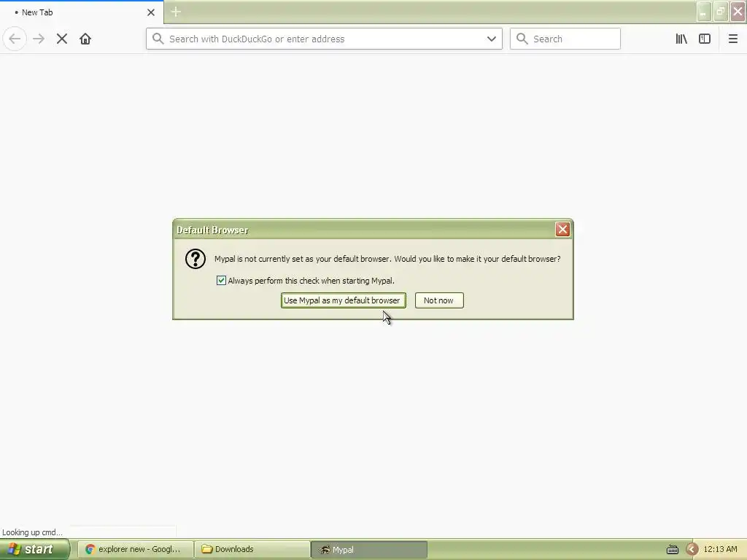
Task: Click the search box magnifier icon
Action: point(522,39)
